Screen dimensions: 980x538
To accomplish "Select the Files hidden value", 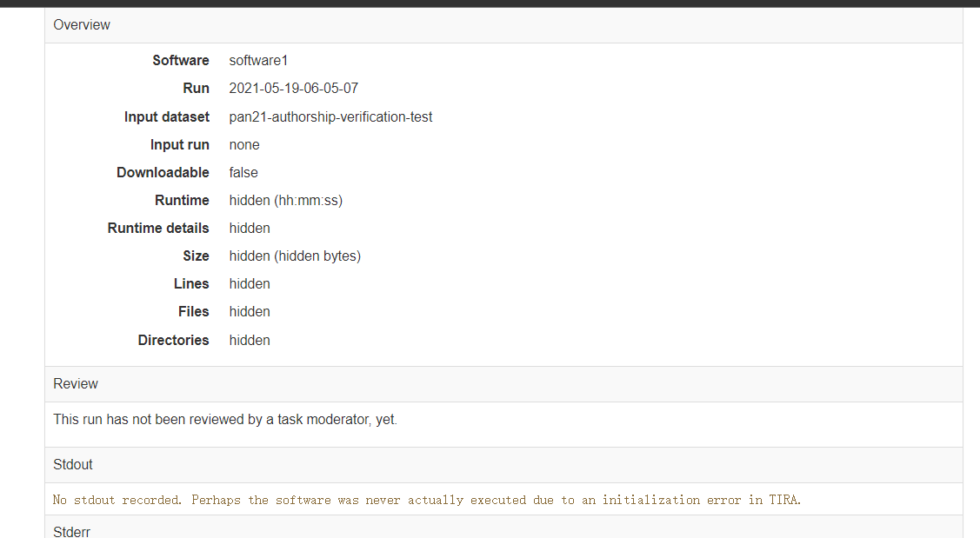I will (x=250, y=312).
